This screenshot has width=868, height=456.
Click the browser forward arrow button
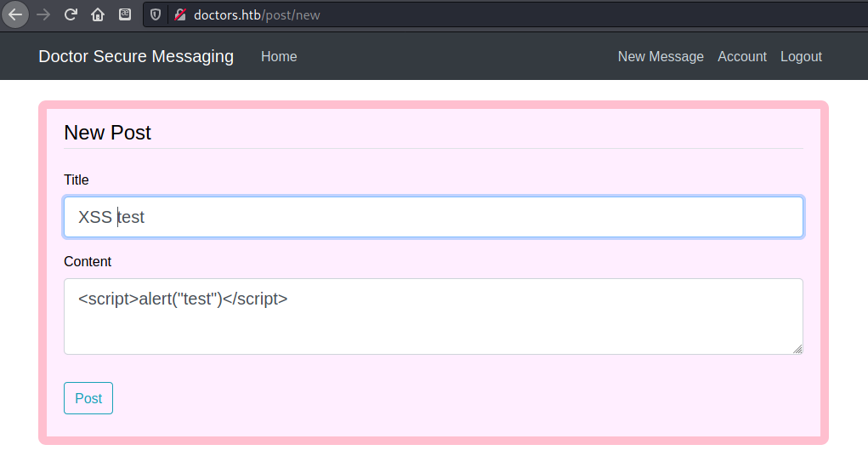pyautogui.click(x=43, y=14)
